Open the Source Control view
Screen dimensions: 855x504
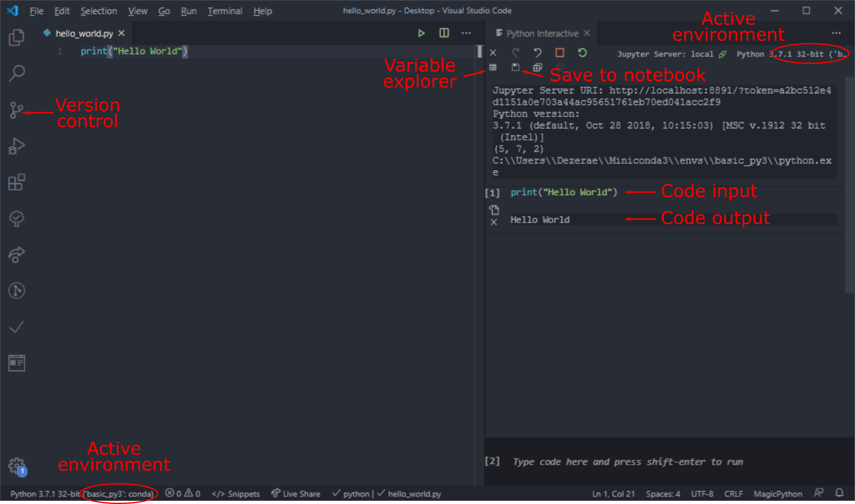click(16, 110)
